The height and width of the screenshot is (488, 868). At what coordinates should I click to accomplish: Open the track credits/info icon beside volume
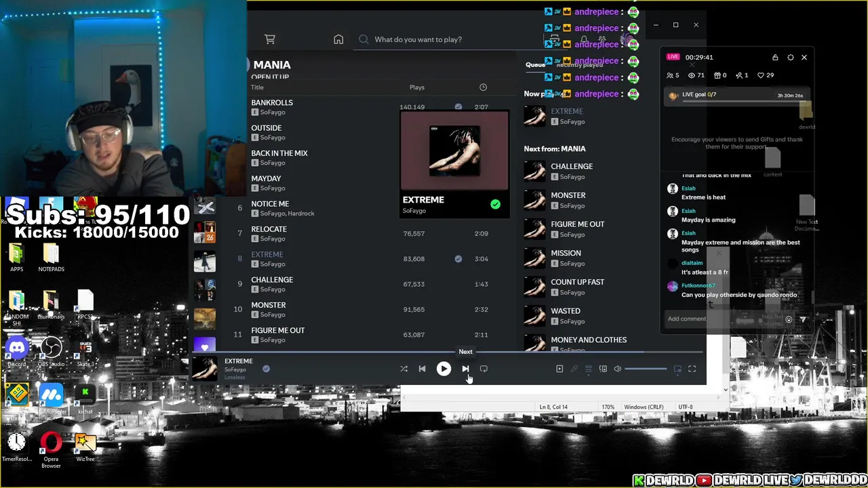coord(603,369)
